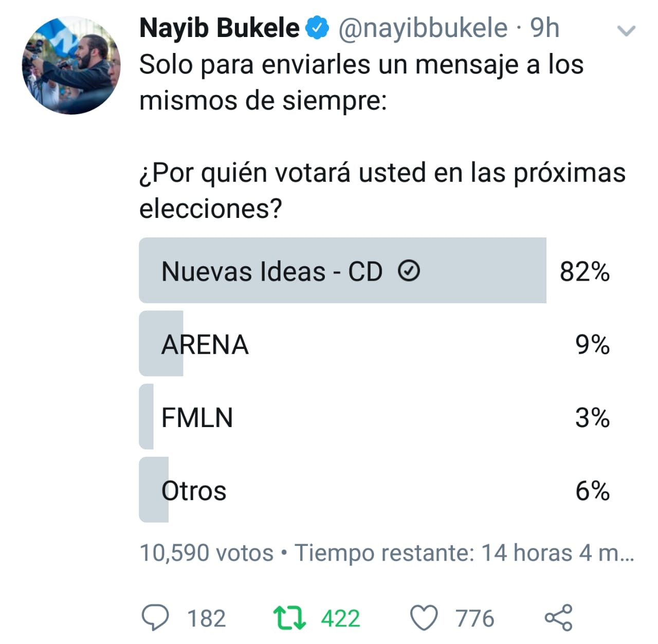Select the Otros poll option
The width and height of the screenshot is (658, 644).
pos(375,490)
